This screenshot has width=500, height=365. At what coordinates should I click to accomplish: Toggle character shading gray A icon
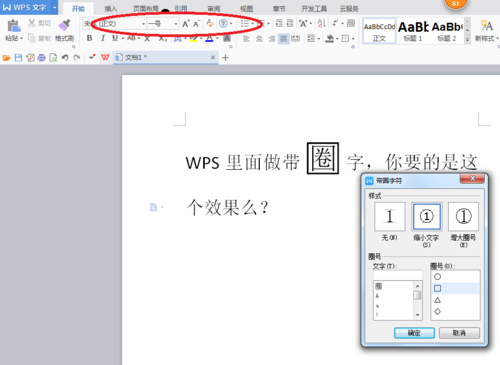tap(227, 39)
